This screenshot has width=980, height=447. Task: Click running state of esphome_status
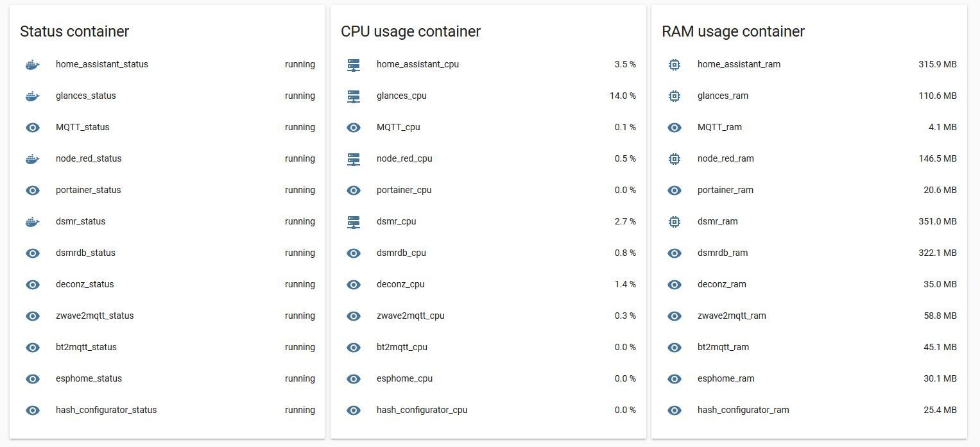point(300,378)
